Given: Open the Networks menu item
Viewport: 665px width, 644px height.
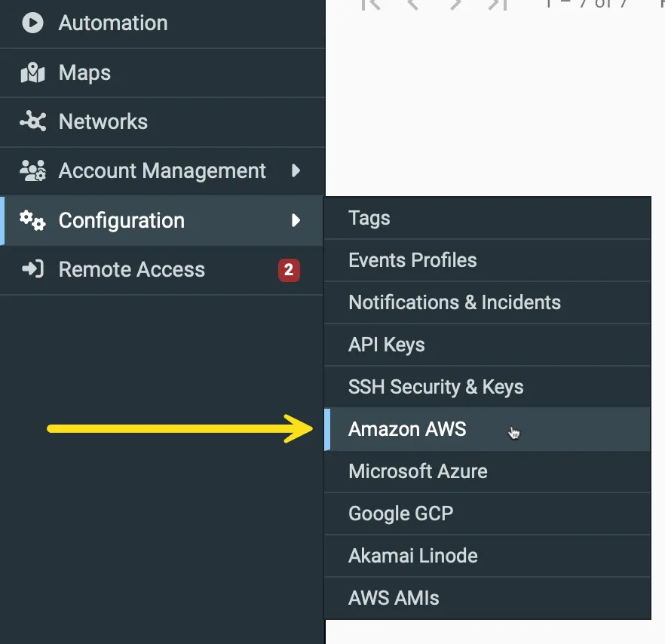Looking at the screenshot, I should point(162,122).
